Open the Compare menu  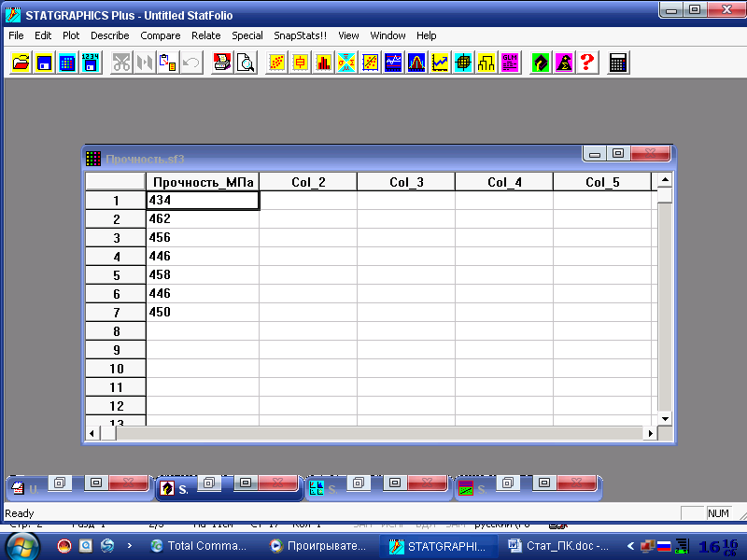click(161, 35)
